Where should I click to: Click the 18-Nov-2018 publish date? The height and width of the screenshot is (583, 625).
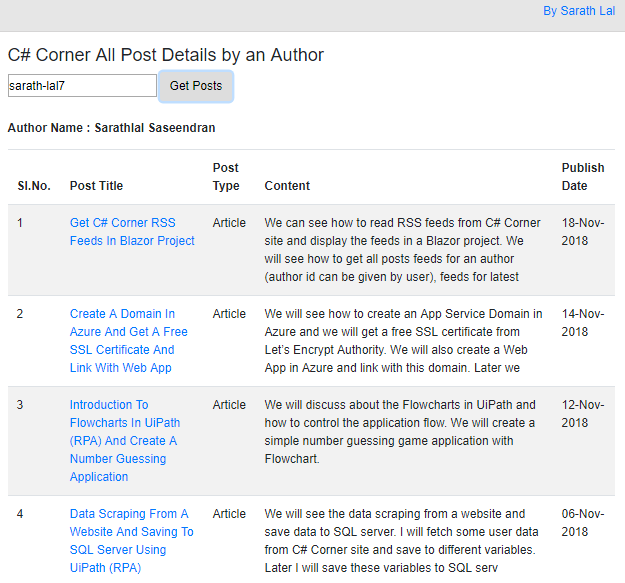click(x=583, y=232)
